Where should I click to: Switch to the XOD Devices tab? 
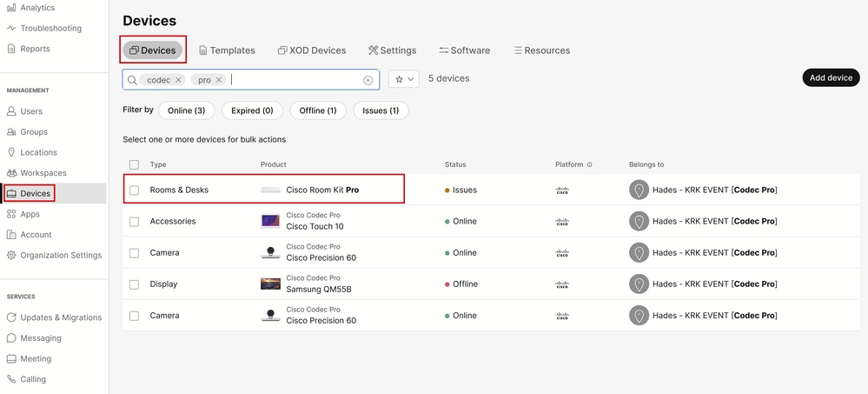click(312, 50)
